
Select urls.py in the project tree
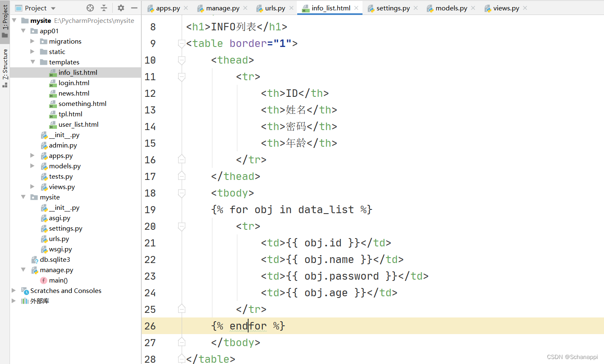(59, 239)
